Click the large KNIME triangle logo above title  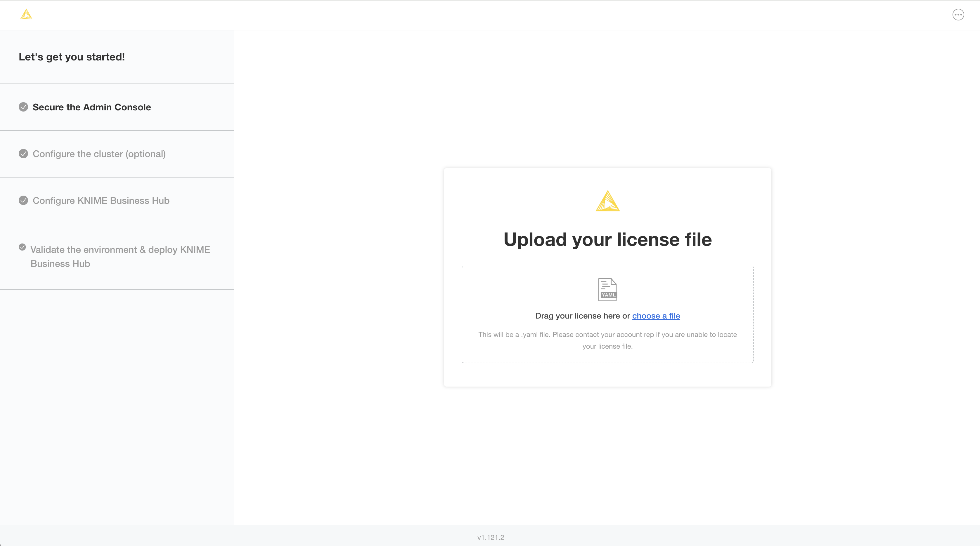(607, 201)
